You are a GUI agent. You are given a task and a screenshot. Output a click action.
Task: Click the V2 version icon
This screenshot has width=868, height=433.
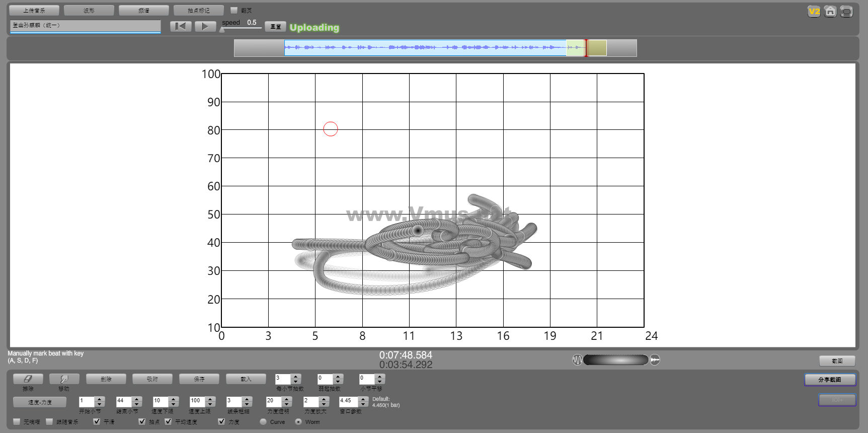tap(814, 12)
